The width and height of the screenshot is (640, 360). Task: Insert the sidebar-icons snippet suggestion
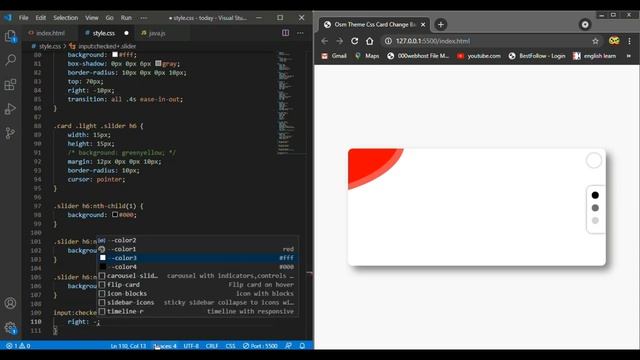[198, 302]
